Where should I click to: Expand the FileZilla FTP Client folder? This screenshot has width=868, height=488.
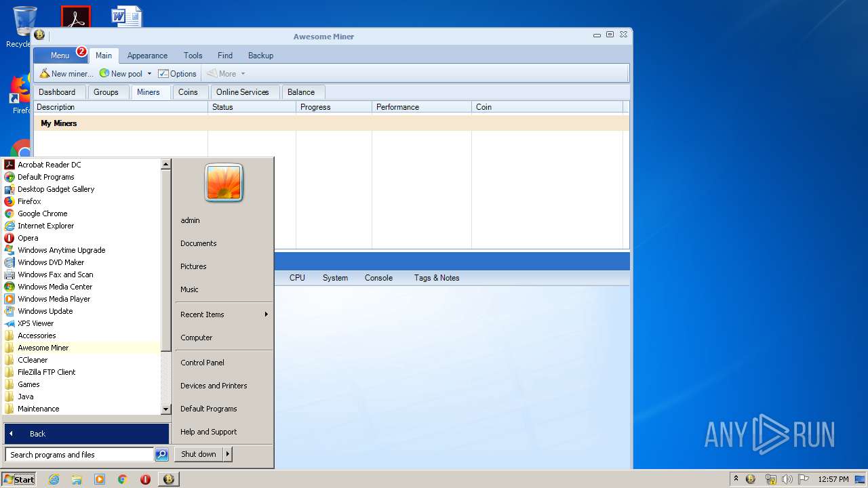(81, 372)
